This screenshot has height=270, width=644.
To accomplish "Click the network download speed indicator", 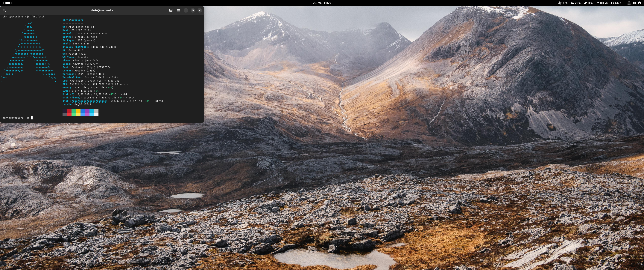I will click(616, 3).
